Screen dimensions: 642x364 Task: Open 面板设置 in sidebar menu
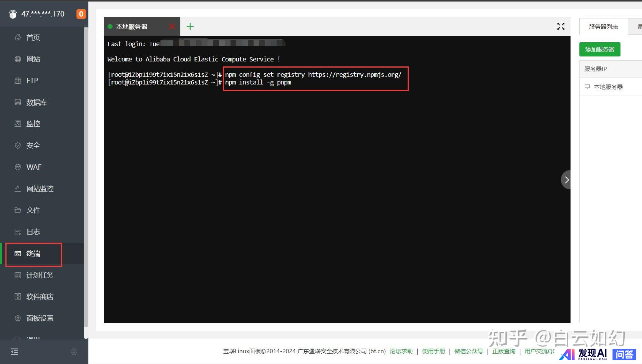click(40, 318)
